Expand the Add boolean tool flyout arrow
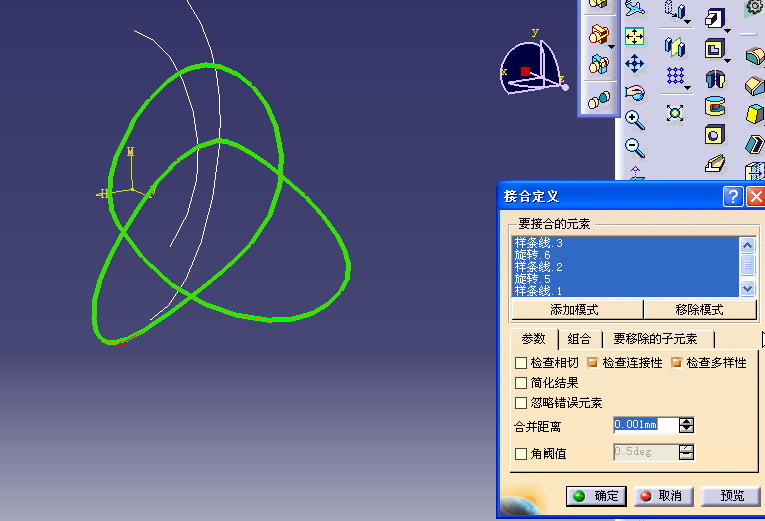 [x=611, y=47]
